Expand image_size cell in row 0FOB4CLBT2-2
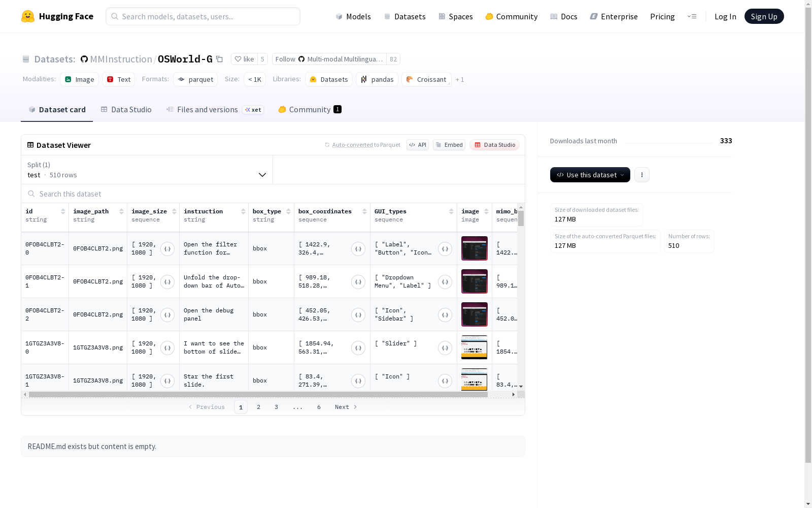This screenshot has width=812, height=508. [x=167, y=315]
